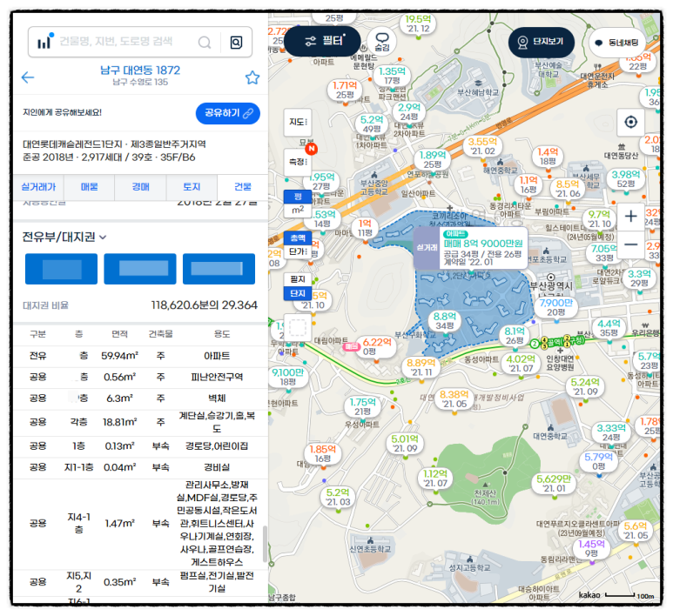The height and width of the screenshot is (616, 673).
Task: Open the 필터 filter button on map
Action: pyautogui.click(x=322, y=41)
